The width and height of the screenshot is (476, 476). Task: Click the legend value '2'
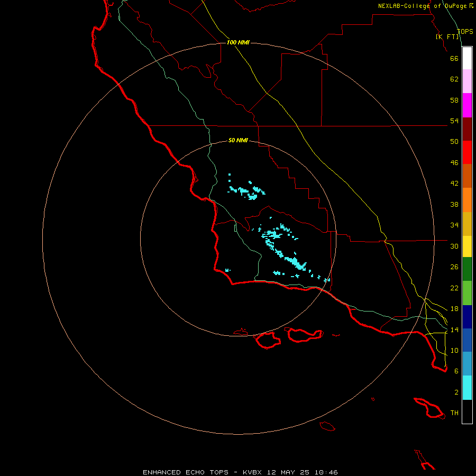(x=456, y=392)
